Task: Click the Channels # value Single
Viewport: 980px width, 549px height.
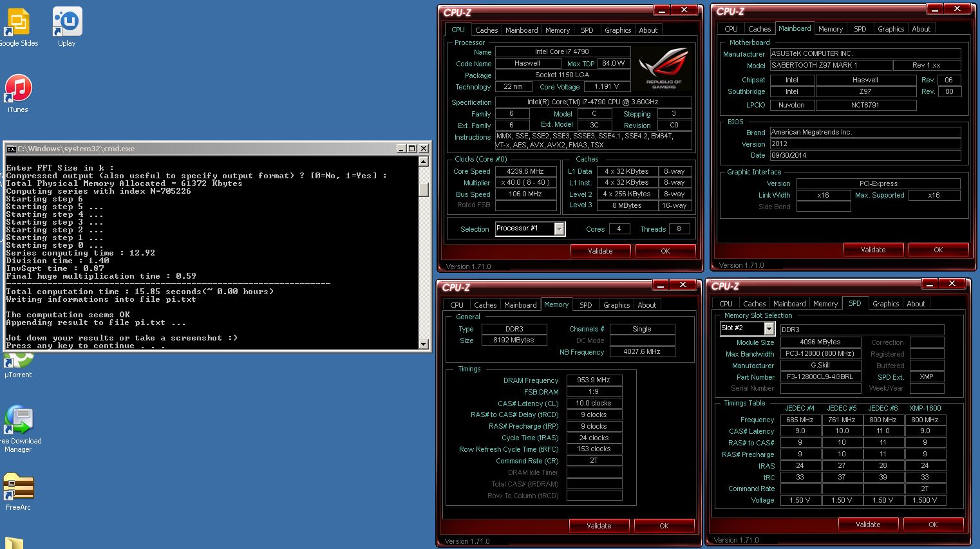Action: pyautogui.click(x=642, y=329)
